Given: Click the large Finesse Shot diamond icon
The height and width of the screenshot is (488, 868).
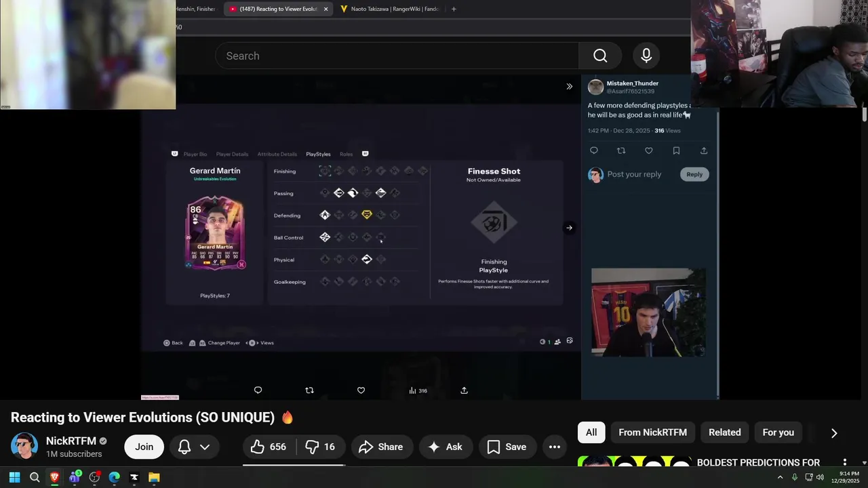Looking at the screenshot, I should pyautogui.click(x=494, y=222).
